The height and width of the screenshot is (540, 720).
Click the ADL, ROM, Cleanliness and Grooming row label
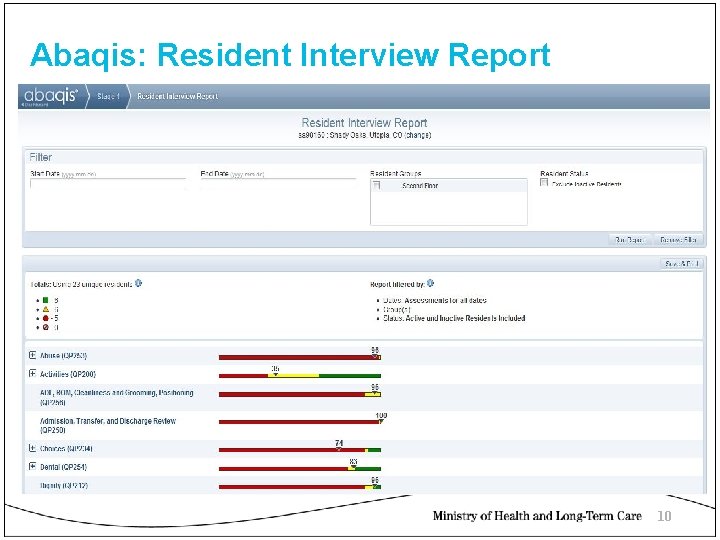[x=117, y=398]
